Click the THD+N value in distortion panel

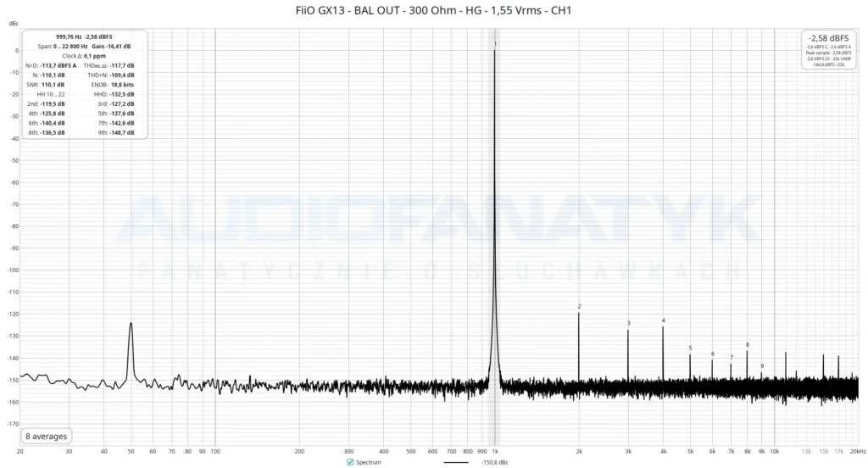(122, 75)
